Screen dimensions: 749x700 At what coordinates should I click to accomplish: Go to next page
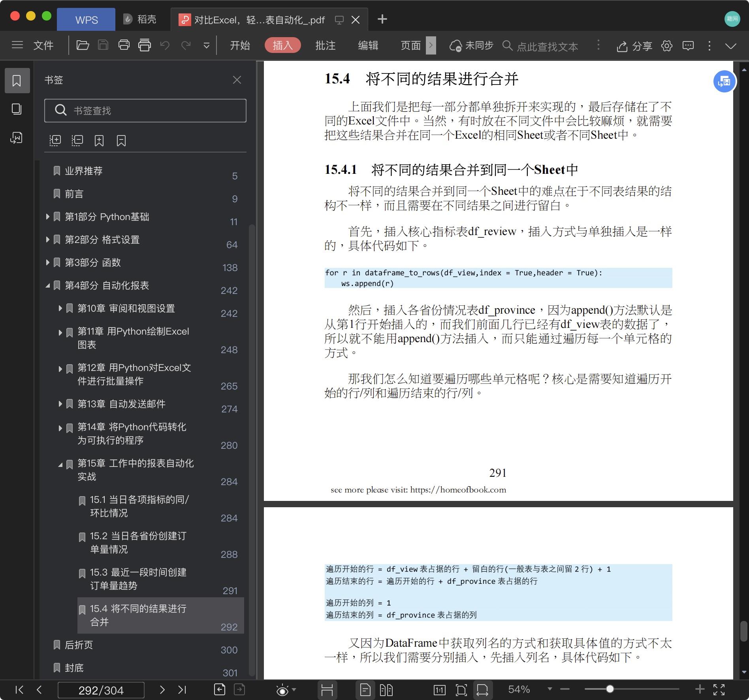tap(162, 690)
